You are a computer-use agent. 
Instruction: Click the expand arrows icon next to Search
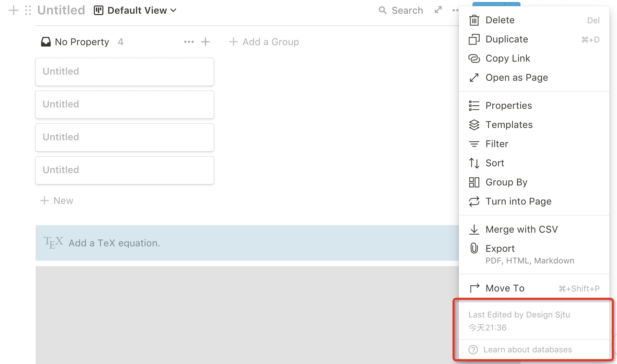click(438, 10)
